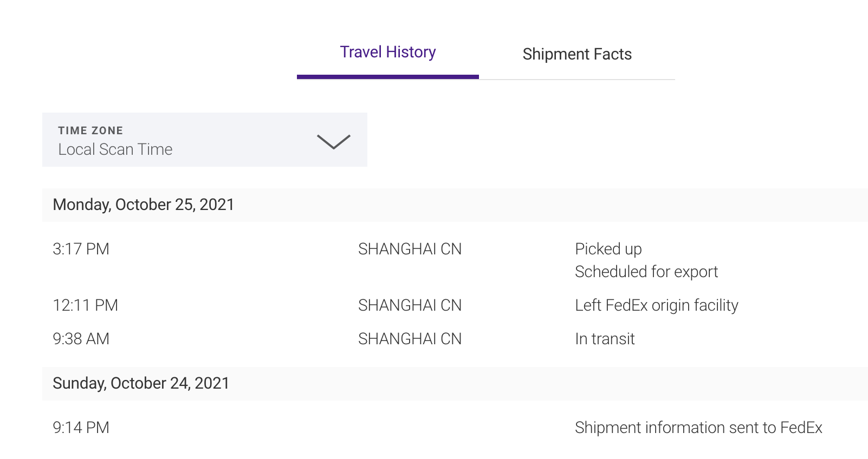Click the 3:17 PM timestamp
This screenshot has height=459, width=868.
tap(81, 249)
